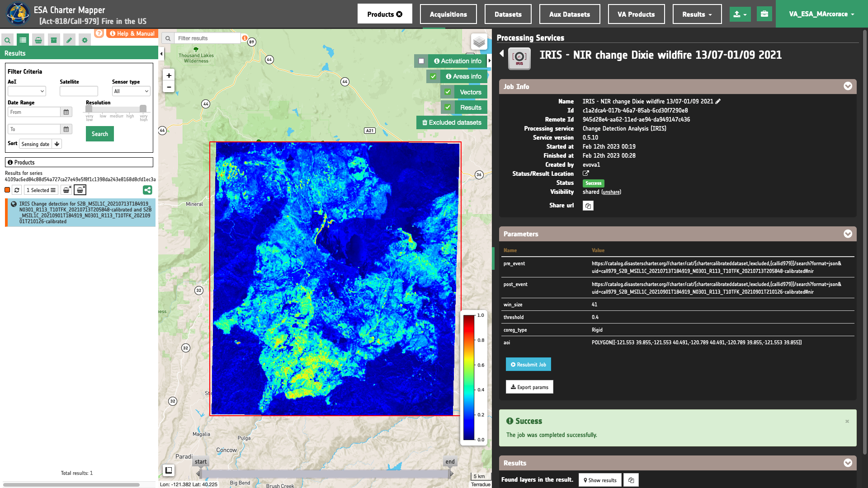Open the Sensing date sort selector

point(36,144)
